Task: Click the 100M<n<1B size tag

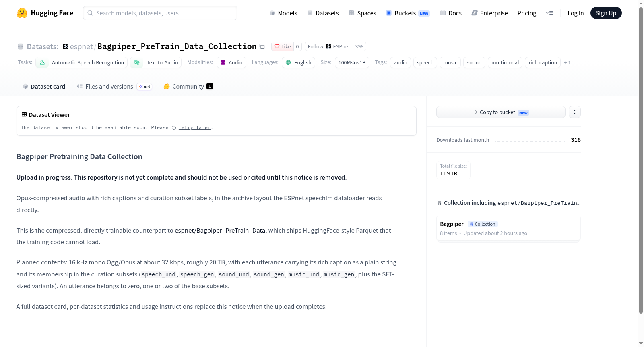Action: pos(352,62)
